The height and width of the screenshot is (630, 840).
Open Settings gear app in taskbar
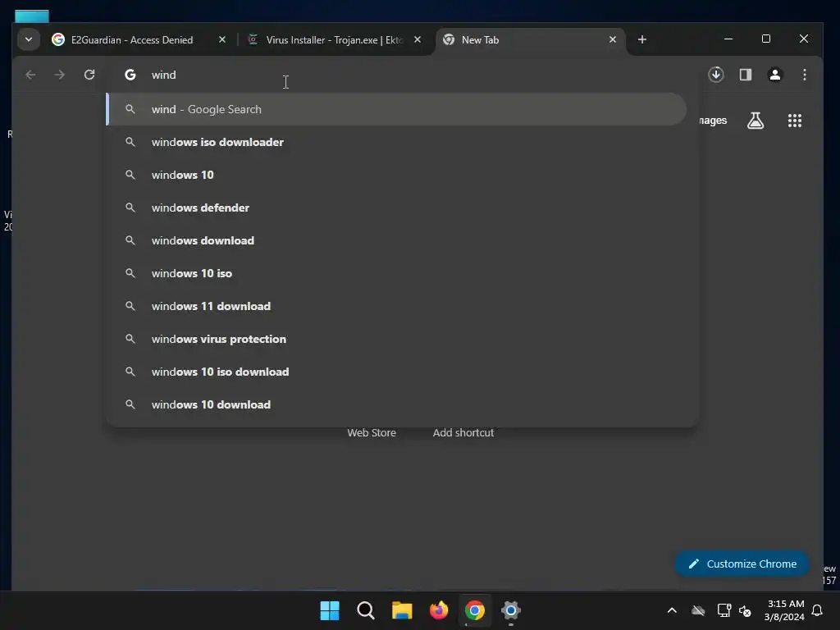click(511, 610)
